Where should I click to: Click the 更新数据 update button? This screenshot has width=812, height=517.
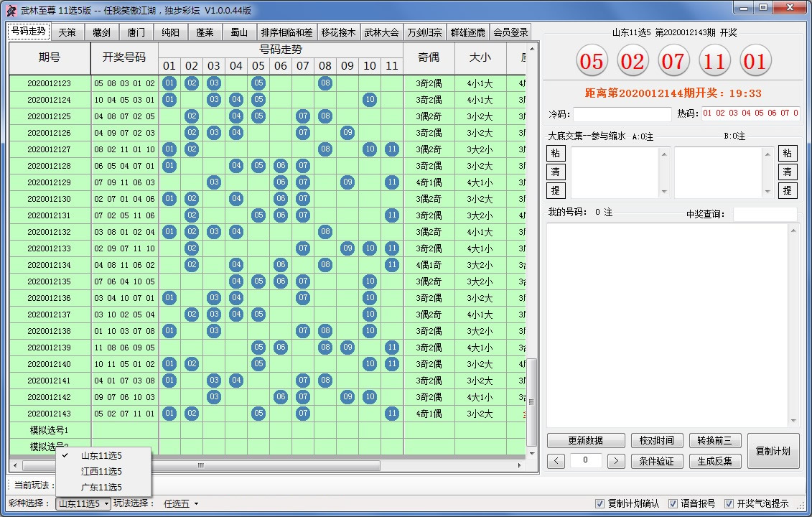(x=584, y=441)
